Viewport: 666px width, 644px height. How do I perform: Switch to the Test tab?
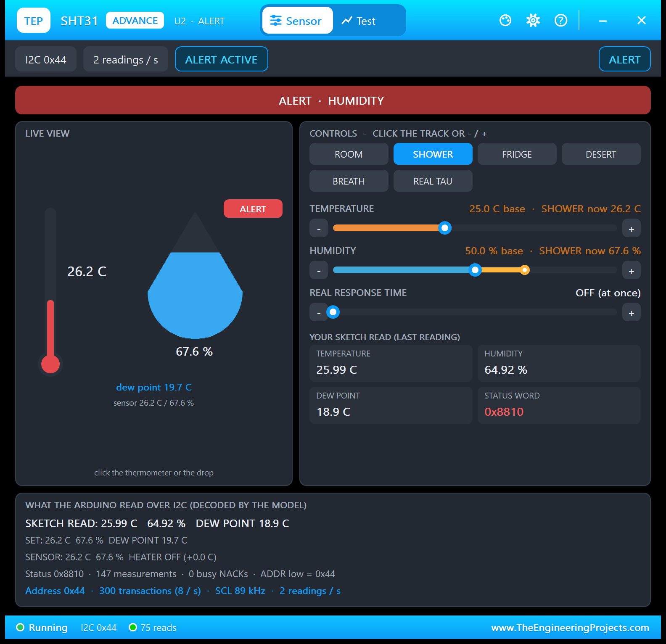pyautogui.click(x=359, y=20)
